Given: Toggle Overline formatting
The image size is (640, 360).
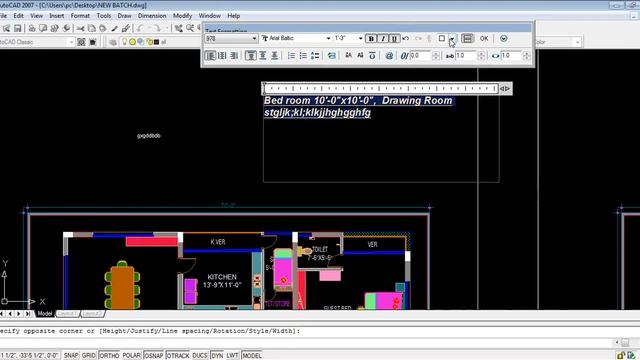Looking at the screenshot, I should coord(372,56).
